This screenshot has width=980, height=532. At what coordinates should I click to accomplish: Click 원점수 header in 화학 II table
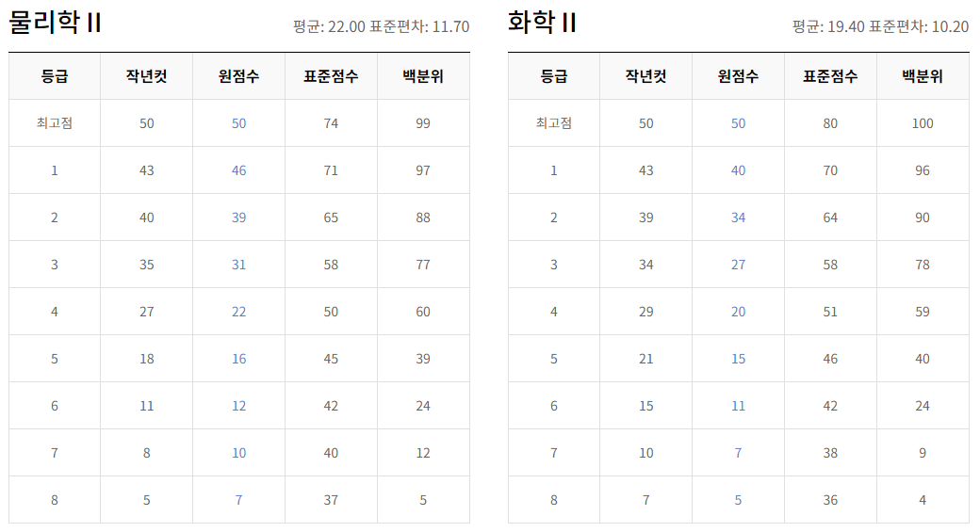point(738,76)
